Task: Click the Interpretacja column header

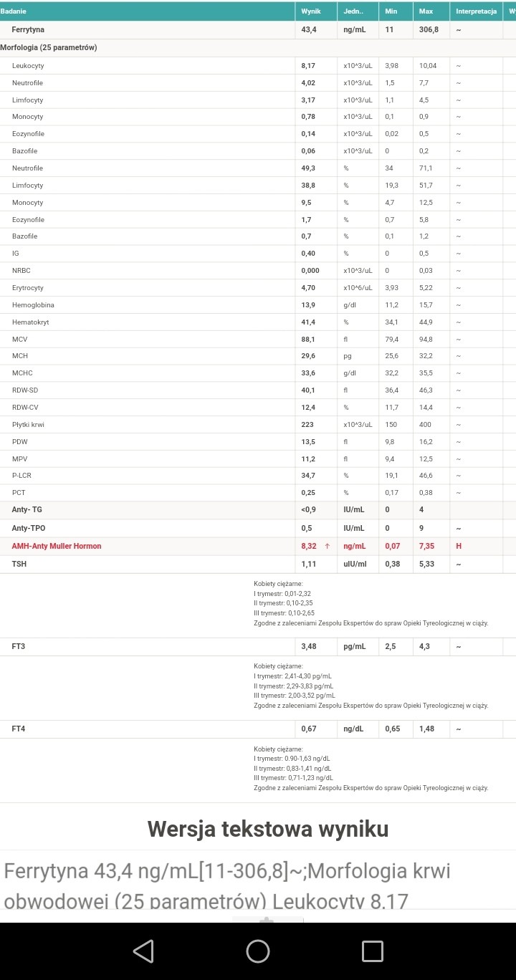Action: tap(476, 11)
